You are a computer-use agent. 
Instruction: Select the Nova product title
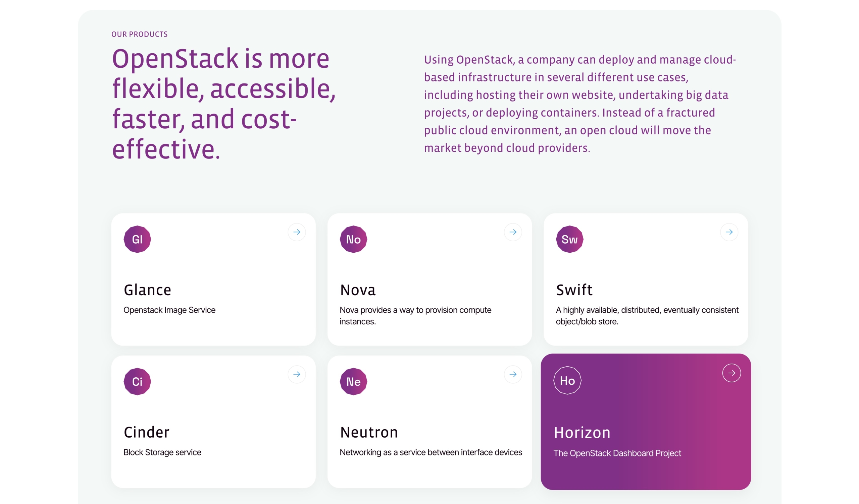click(x=358, y=290)
